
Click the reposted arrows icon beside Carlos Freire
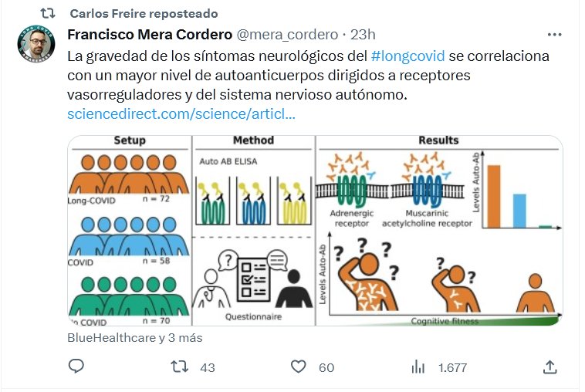point(48,14)
